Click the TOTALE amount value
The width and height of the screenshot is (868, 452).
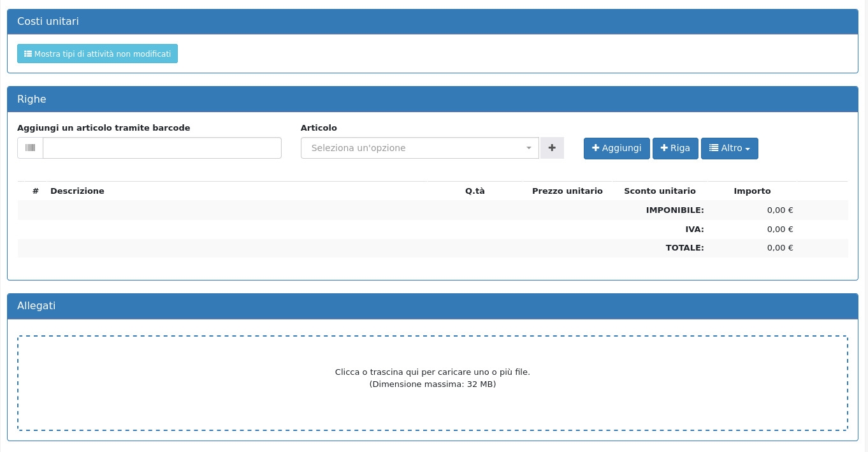click(x=779, y=248)
